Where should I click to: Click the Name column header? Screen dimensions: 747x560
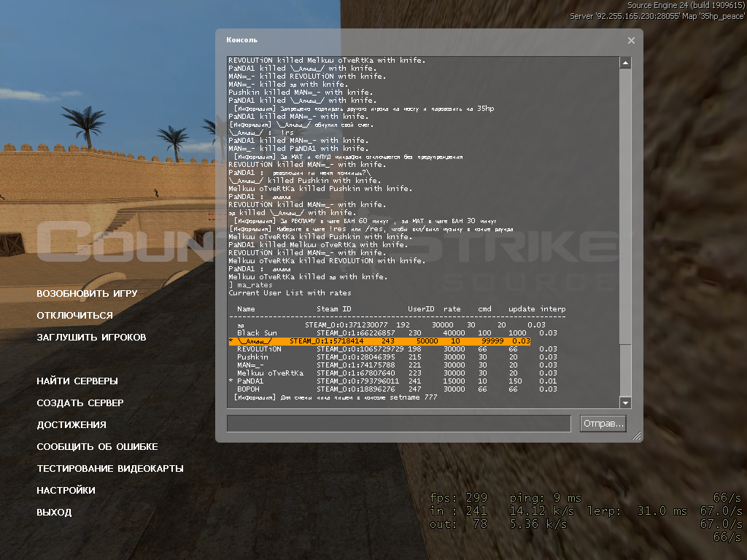(246, 309)
